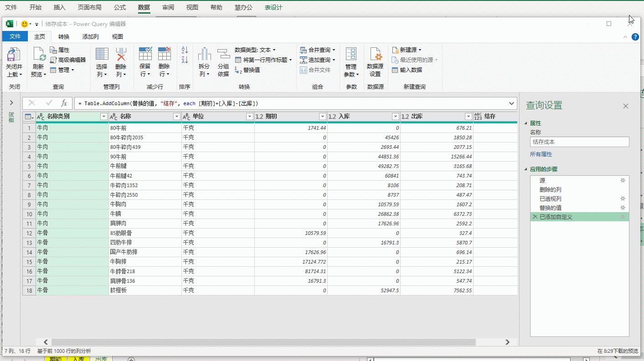Image resolution: width=644 pixels, height=361 pixels.
Task: Click the 保留行 (Keep Rows) icon
Action: (145, 54)
